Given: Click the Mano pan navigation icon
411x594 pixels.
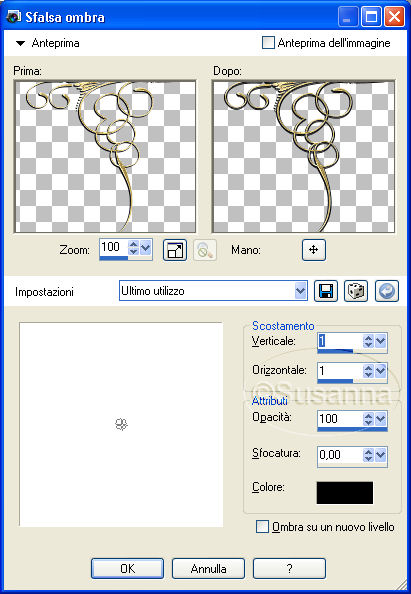Looking at the screenshot, I should point(314,250).
